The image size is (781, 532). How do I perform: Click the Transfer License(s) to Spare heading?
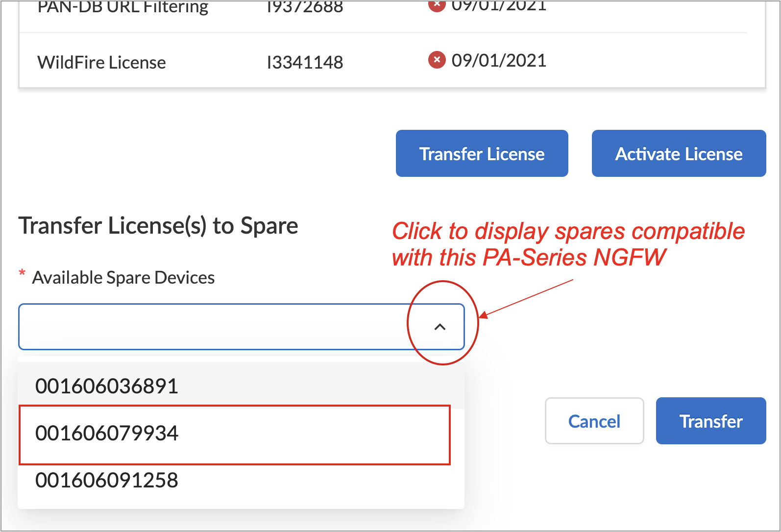tap(158, 226)
